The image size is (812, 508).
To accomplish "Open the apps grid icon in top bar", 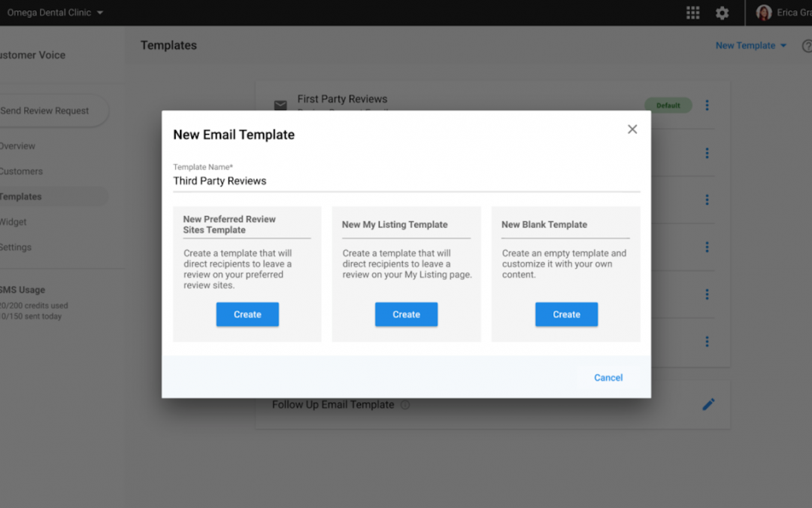I will click(x=692, y=13).
